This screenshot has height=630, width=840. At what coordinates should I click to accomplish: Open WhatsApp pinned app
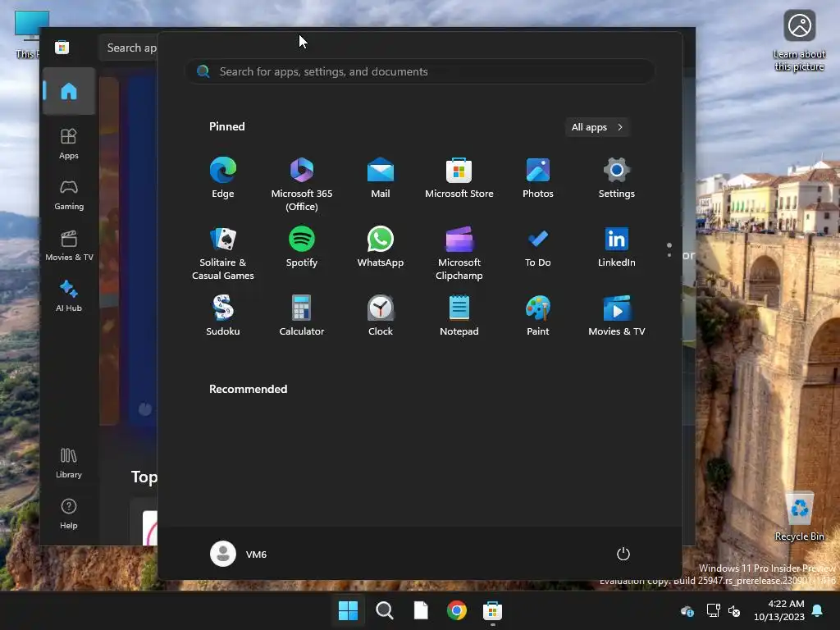[x=381, y=248]
